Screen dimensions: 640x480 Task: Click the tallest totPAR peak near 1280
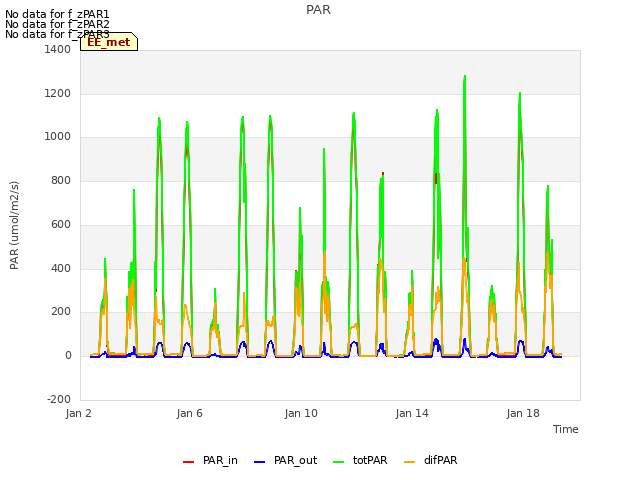point(464,77)
